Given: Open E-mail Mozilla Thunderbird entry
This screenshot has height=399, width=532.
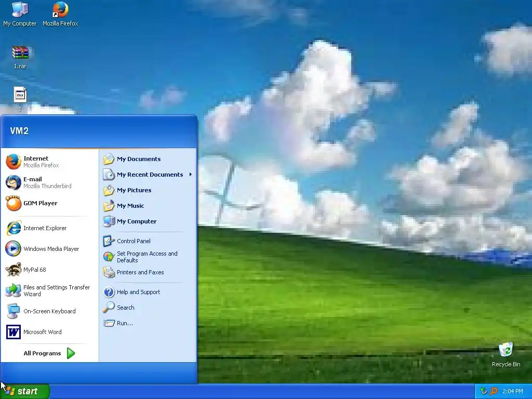Looking at the screenshot, I should (49, 182).
